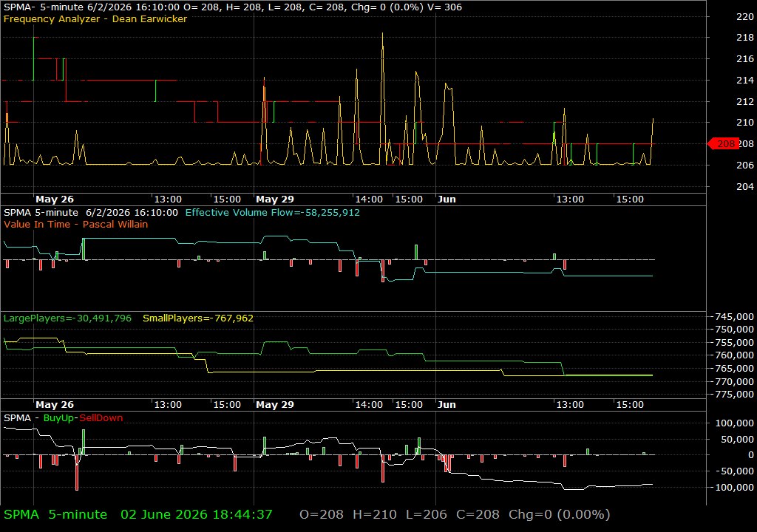Click the 'SmallPlayers=-767,962' label
757x532 pixels.
[198, 318]
